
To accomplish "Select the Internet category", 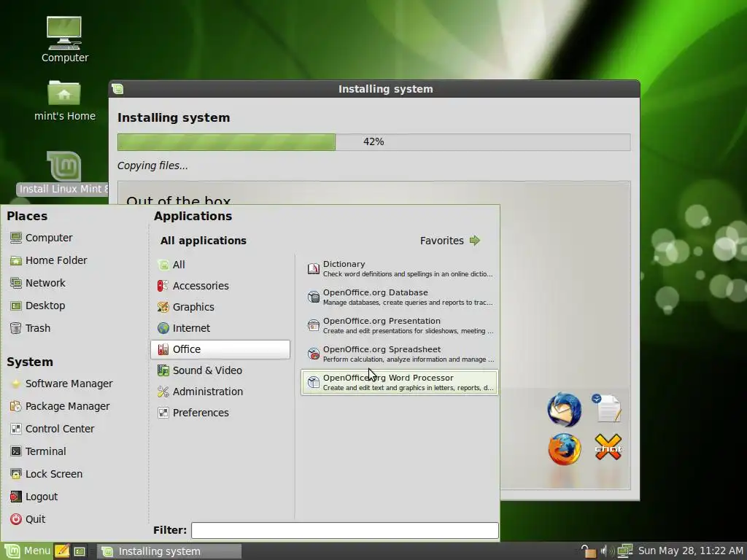I will pyautogui.click(x=220, y=328).
